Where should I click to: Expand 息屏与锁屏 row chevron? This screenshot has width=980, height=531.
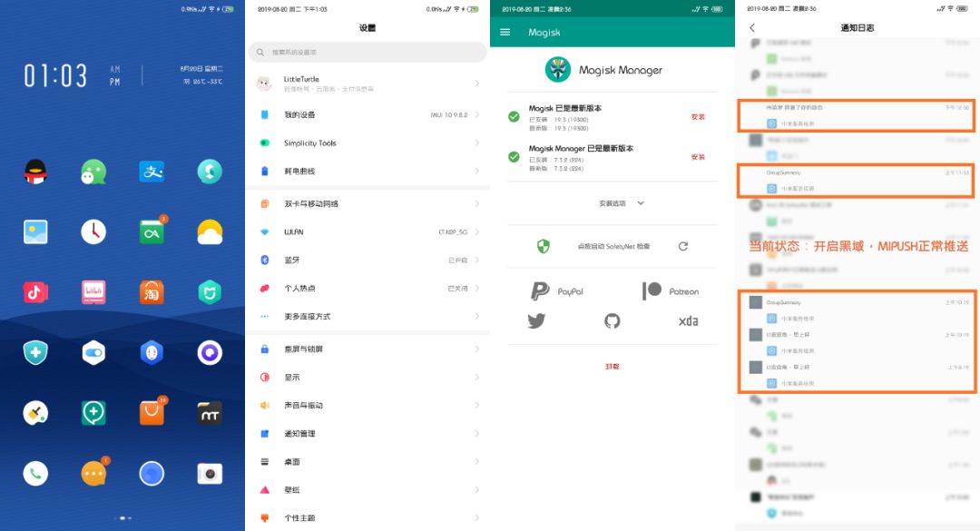click(x=477, y=349)
